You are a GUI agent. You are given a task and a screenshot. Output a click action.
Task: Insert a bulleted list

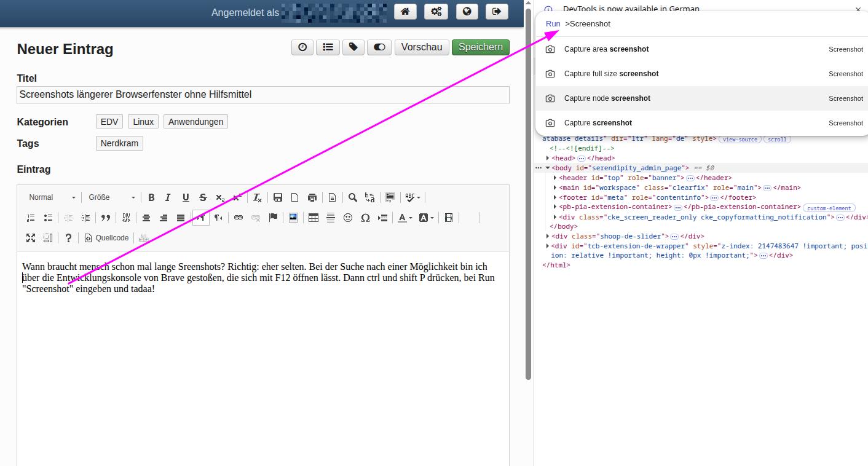(x=48, y=218)
